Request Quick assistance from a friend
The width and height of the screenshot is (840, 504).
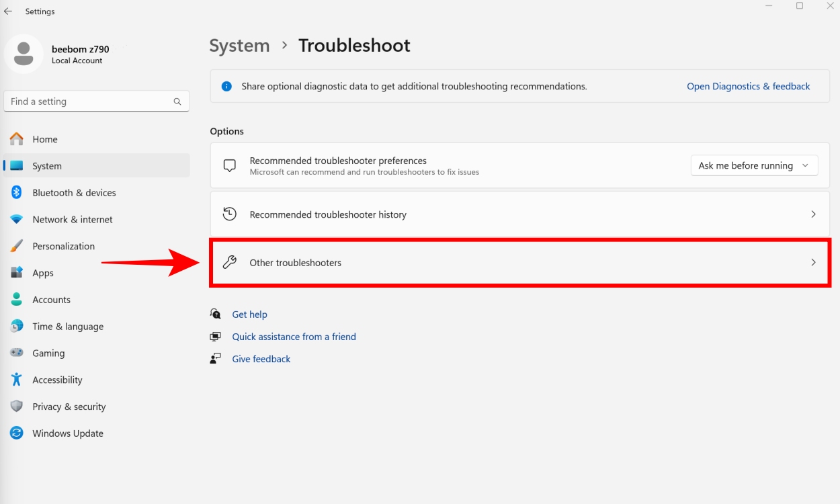pos(294,336)
